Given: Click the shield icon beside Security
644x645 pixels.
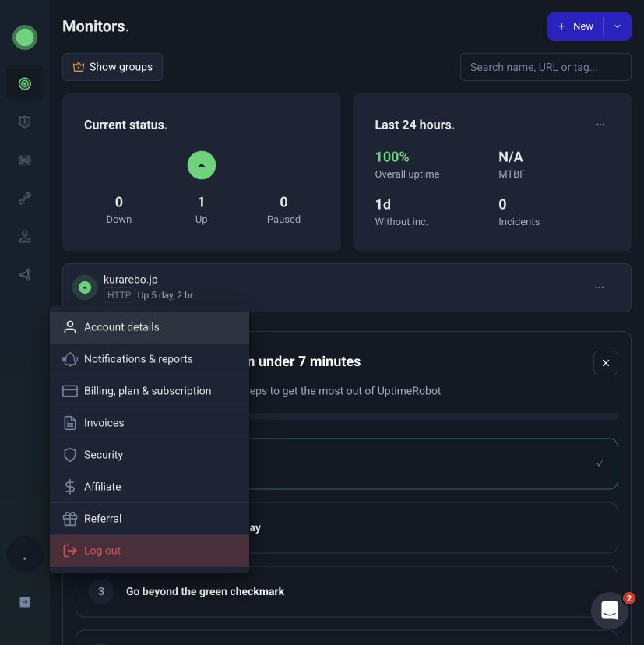Looking at the screenshot, I should coord(70,455).
